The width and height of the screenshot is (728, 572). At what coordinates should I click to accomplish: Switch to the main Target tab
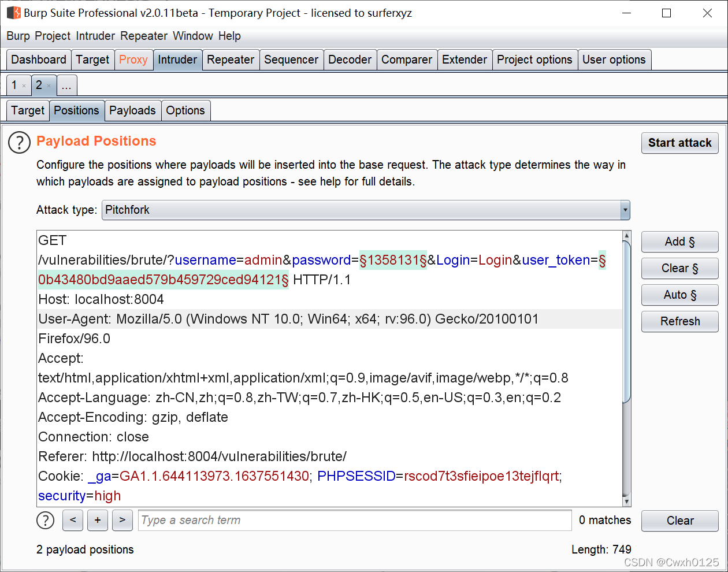[92, 60]
